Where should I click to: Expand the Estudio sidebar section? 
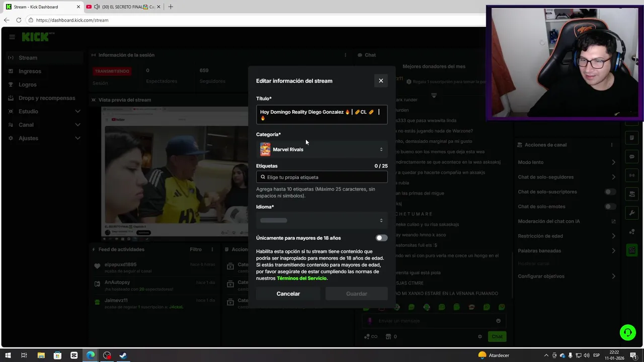click(x=44, y=111)
